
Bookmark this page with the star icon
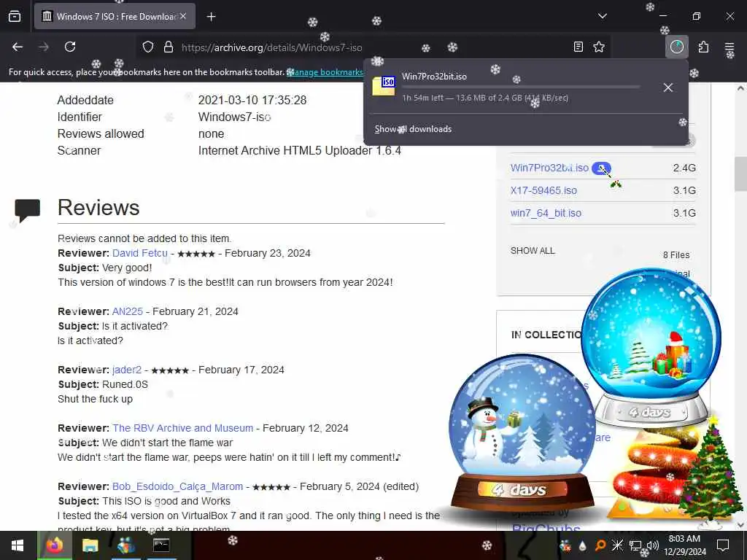599,47
